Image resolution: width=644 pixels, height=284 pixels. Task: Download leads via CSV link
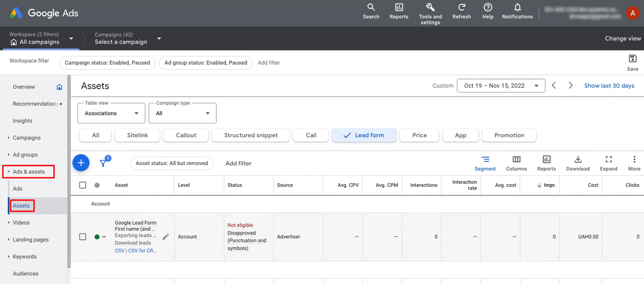point(120,251)
